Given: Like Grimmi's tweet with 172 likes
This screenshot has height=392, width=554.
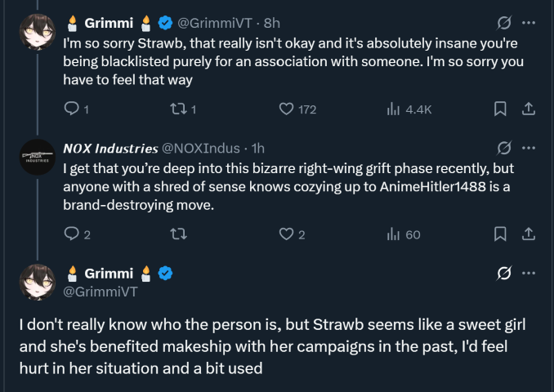Looking at the screenshot, I should [x=287, y=109].
